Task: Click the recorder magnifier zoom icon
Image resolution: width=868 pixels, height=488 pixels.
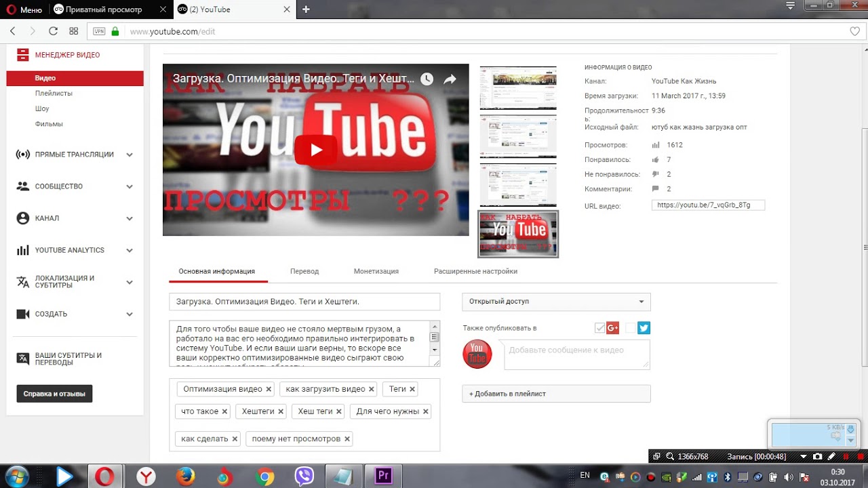Action: tap(670, 457)
